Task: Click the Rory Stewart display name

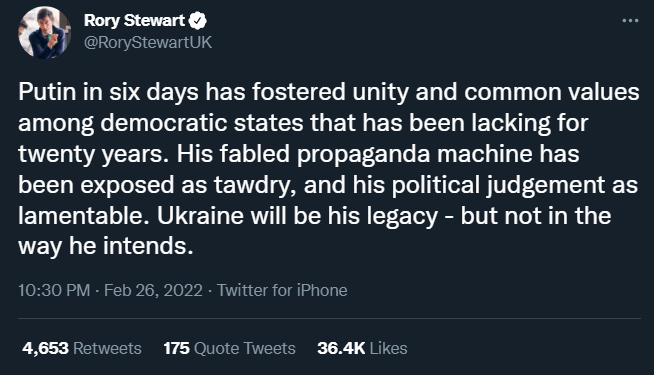Action: pos(134,20)
